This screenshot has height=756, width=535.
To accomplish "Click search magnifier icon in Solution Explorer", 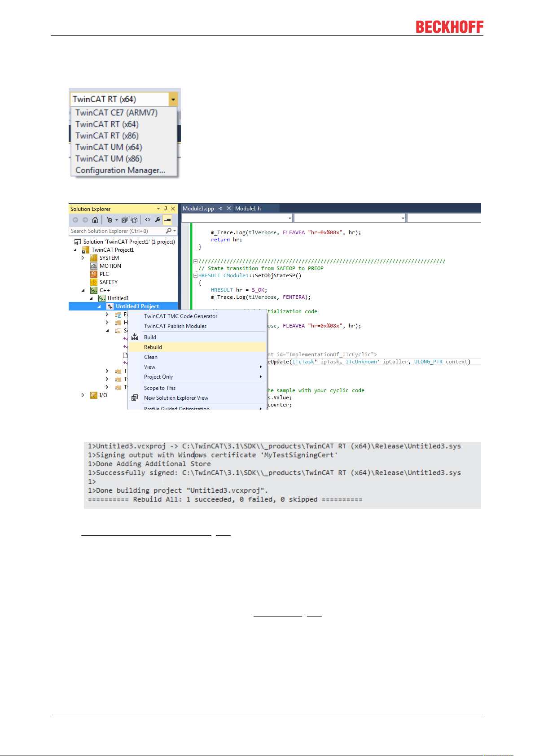I will [169, 231].
